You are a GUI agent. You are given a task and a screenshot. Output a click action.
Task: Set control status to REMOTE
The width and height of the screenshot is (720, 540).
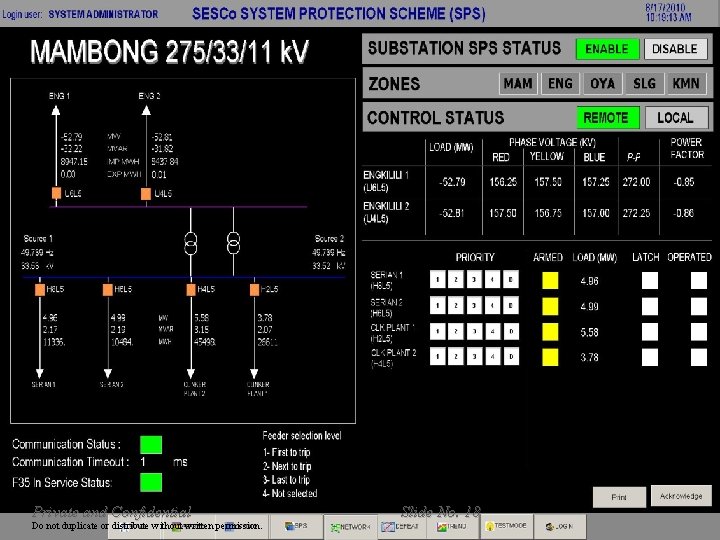[608, 118]
